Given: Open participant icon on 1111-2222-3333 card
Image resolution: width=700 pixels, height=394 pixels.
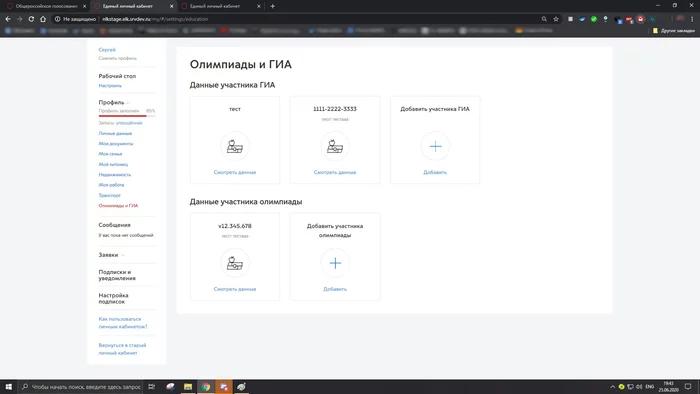Looking at the screenshot, I should pos(335,146).
